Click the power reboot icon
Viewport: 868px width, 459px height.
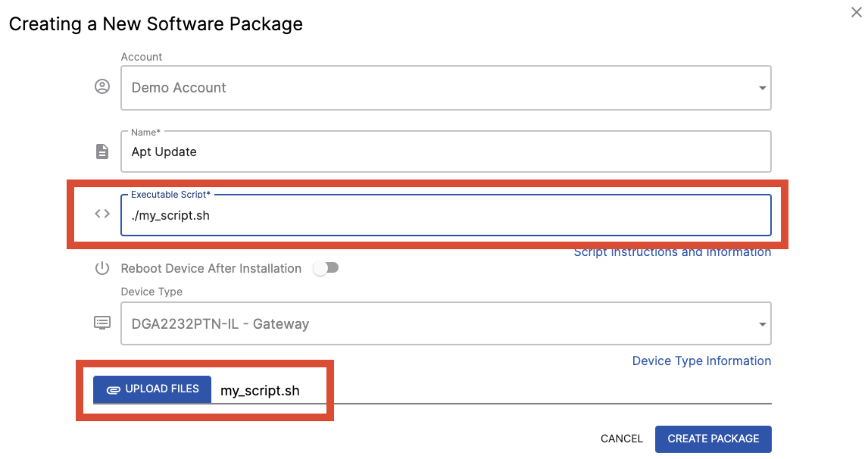pos(102,268)
